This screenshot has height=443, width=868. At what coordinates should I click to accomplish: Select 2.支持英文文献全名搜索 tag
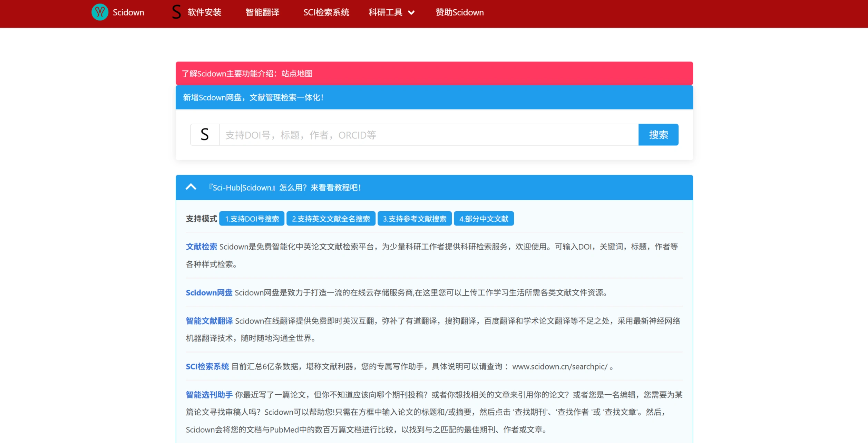coord(331,219)
